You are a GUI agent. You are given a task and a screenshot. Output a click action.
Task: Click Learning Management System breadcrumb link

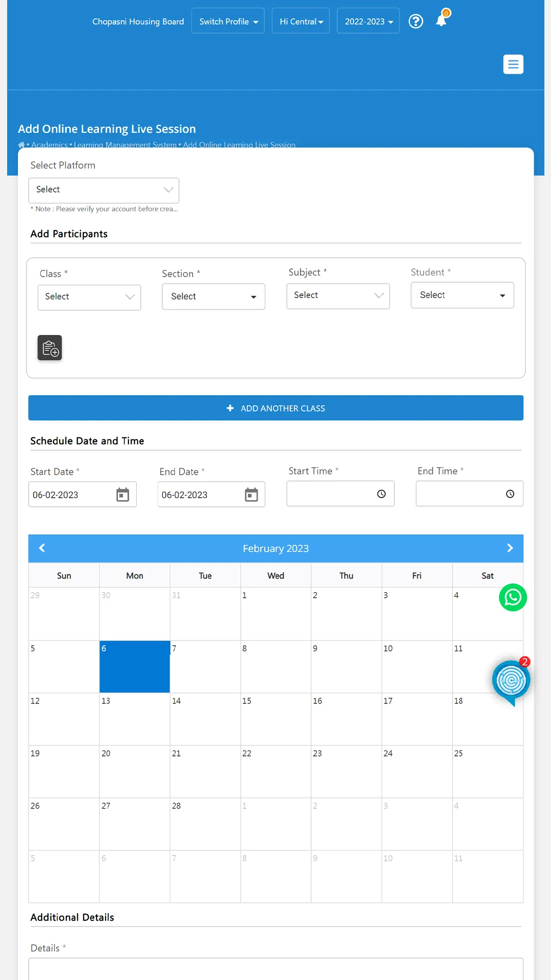pyautogui.click(x=125, y=145)
